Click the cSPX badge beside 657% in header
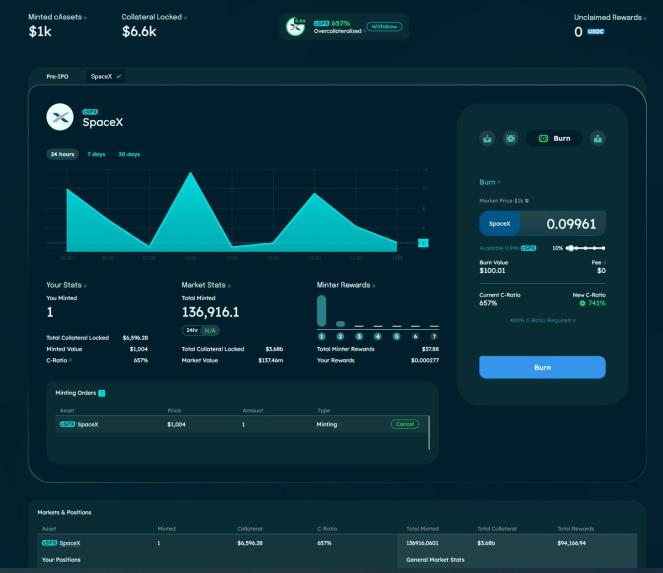The height and width of the screenshot is (573, 663). click(321, 23)
